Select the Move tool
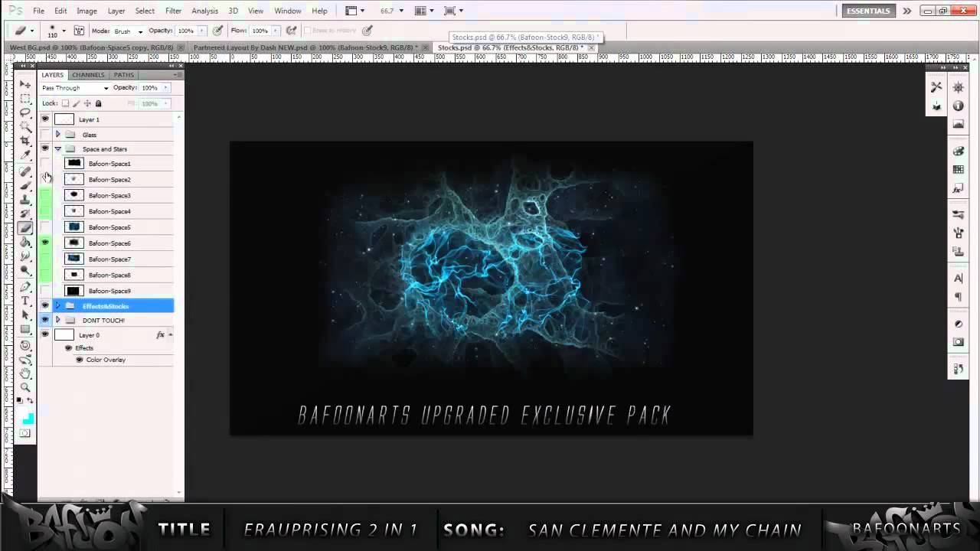 [25, 84]
